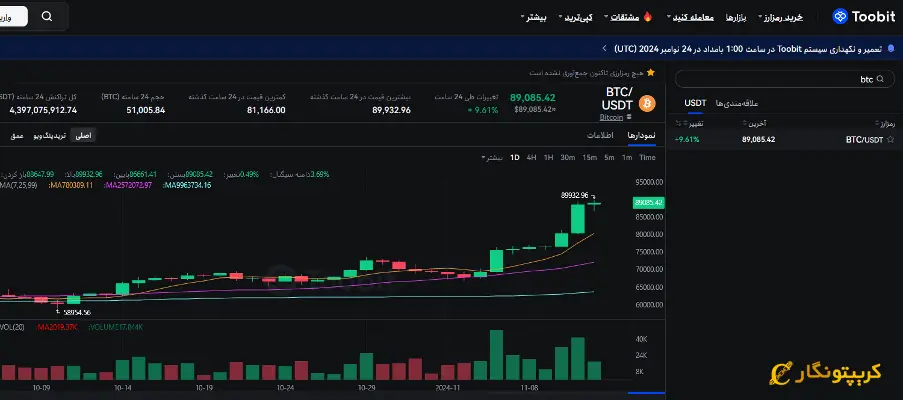Select the 5m chart interval
This screenshot has height=400, width=904.
coord(609,157)
